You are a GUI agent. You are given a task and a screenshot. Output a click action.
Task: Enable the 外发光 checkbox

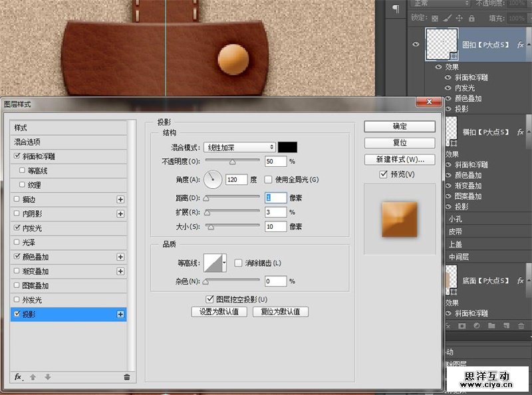pos(17,300)
